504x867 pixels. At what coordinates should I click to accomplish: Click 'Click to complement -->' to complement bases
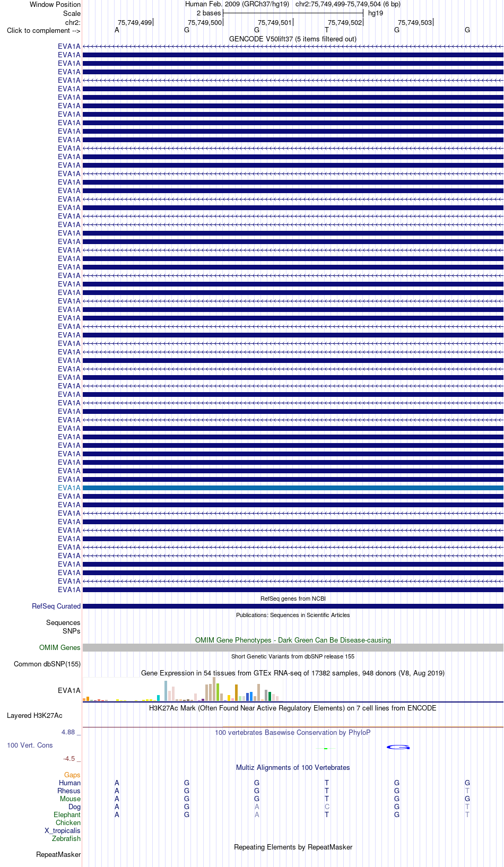tap(44, 30)
